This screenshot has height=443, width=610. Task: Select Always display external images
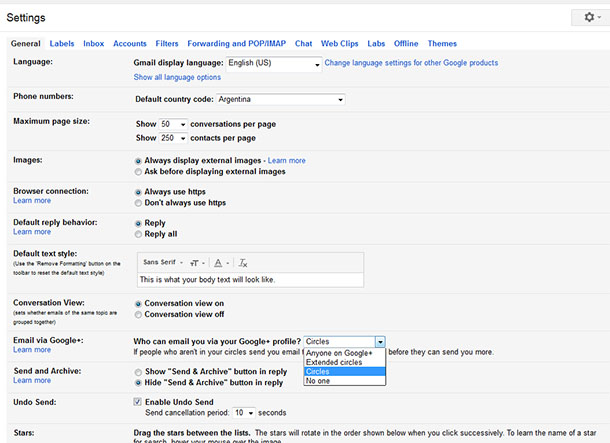[138, 161]
